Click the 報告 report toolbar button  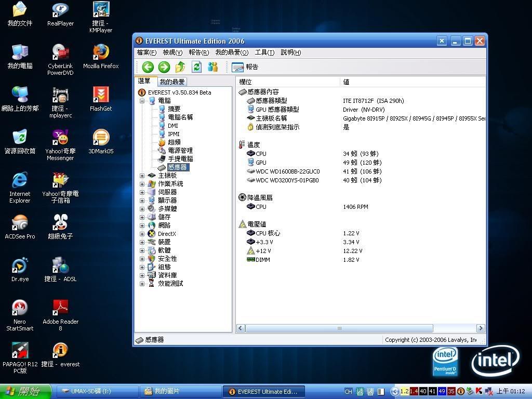(x=245, y=67)
